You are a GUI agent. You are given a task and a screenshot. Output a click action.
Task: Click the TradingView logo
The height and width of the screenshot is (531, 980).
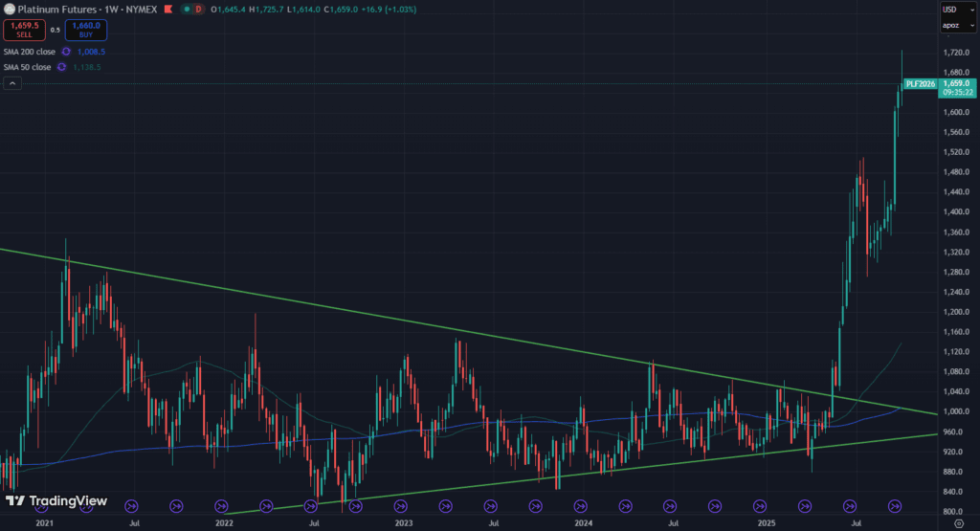56,501
